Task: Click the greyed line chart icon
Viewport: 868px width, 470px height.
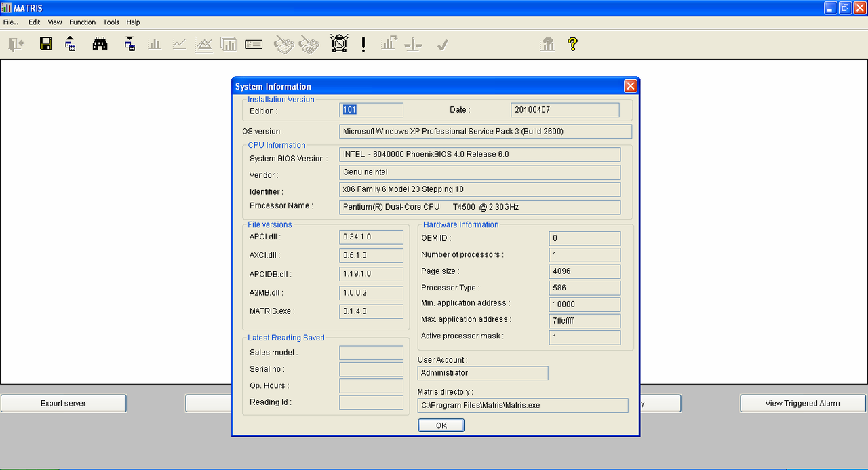Action: point(180,44)
